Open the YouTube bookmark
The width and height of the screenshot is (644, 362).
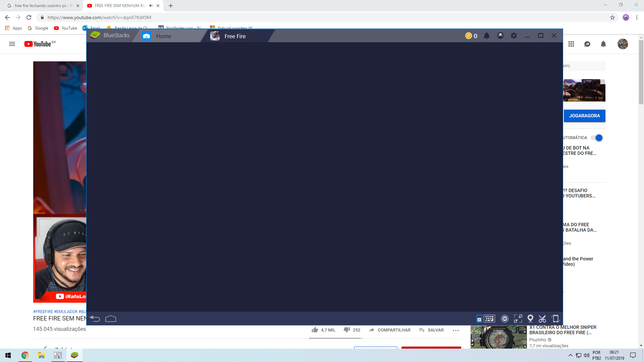pos(65,28)
